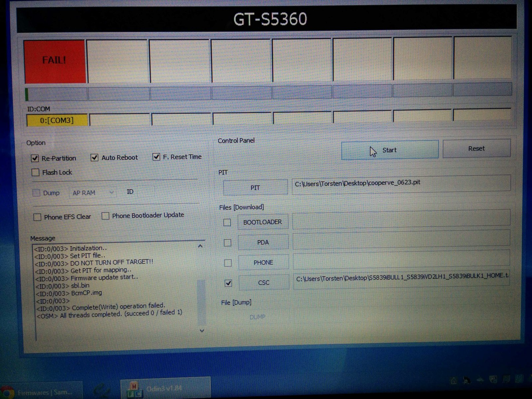Open the Chrome Firmwares taskbar window
This screenshot has height=399, width=532.
[x=40, y=392]
